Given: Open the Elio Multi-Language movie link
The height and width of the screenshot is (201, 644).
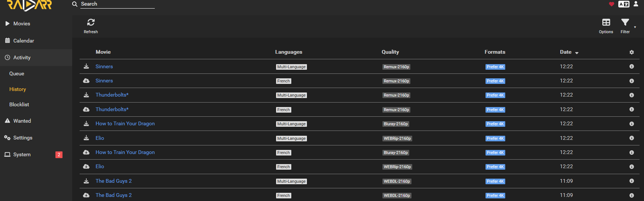Looking at the screenshot, I should click(x=100, y=138).
